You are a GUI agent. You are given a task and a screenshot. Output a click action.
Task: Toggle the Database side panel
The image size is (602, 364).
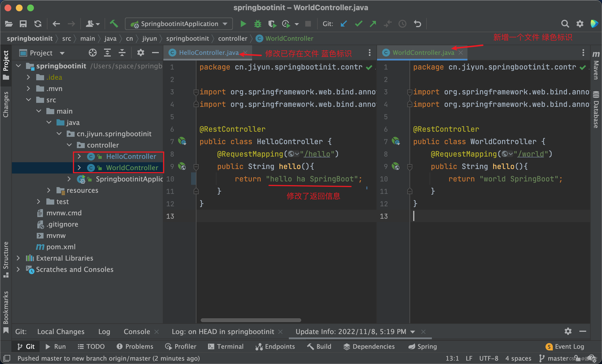tap(596, 110)
